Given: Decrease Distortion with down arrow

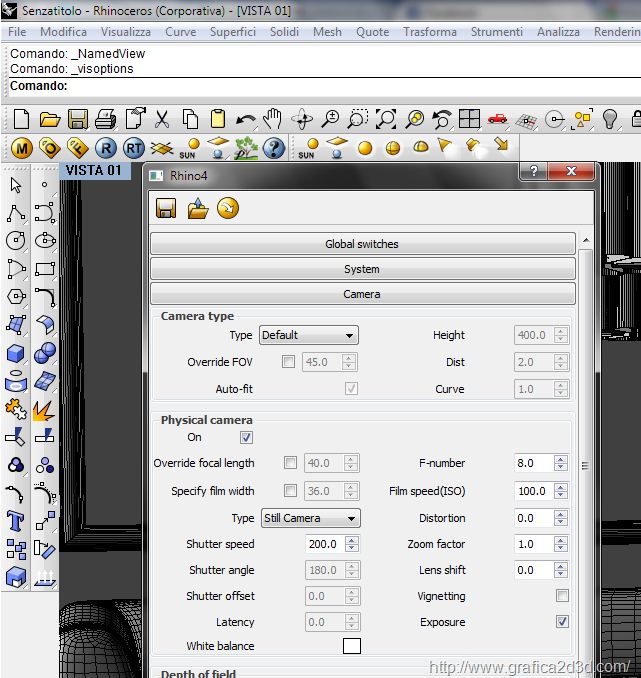Looking at the screenshot, I should [561, 522].
